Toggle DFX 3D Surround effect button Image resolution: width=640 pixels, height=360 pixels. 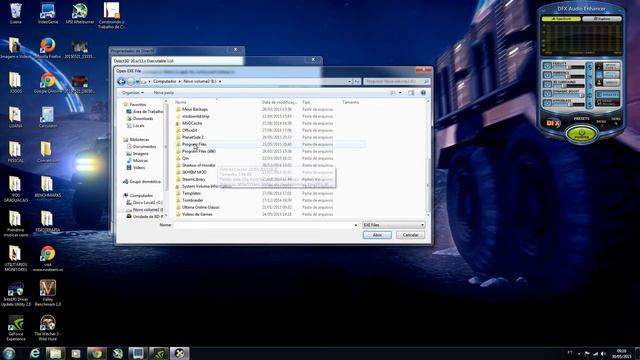[547, 84]
